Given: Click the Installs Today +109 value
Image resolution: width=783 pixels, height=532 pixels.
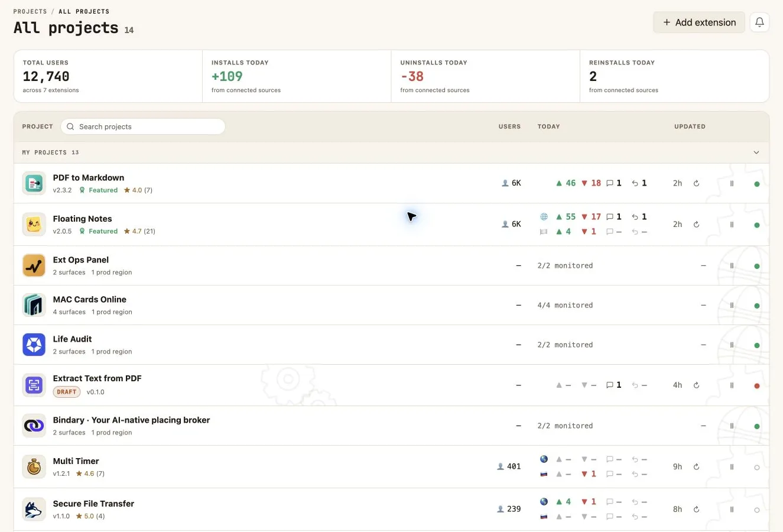Looking at the screenshot, I should tap(227, 76).
